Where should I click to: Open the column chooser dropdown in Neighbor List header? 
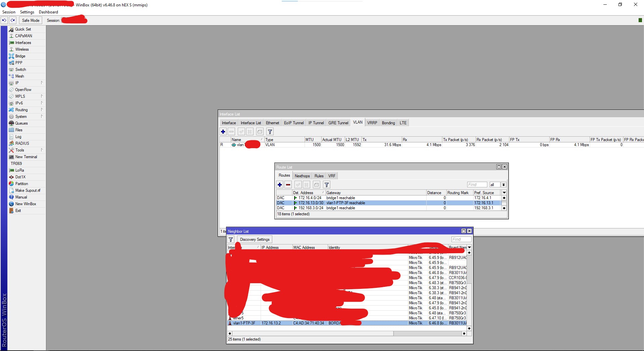469,248
